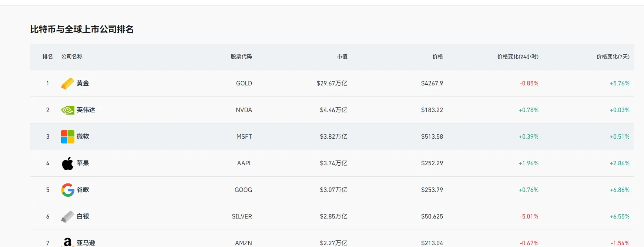This screenshot has width=644, height=247.
Task: Click the +0.39% 24-hour change
Action: click(x=529, y=137)
